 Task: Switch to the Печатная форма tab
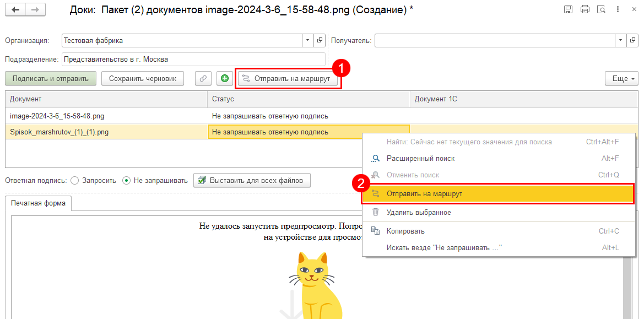(x=38, y=203)
